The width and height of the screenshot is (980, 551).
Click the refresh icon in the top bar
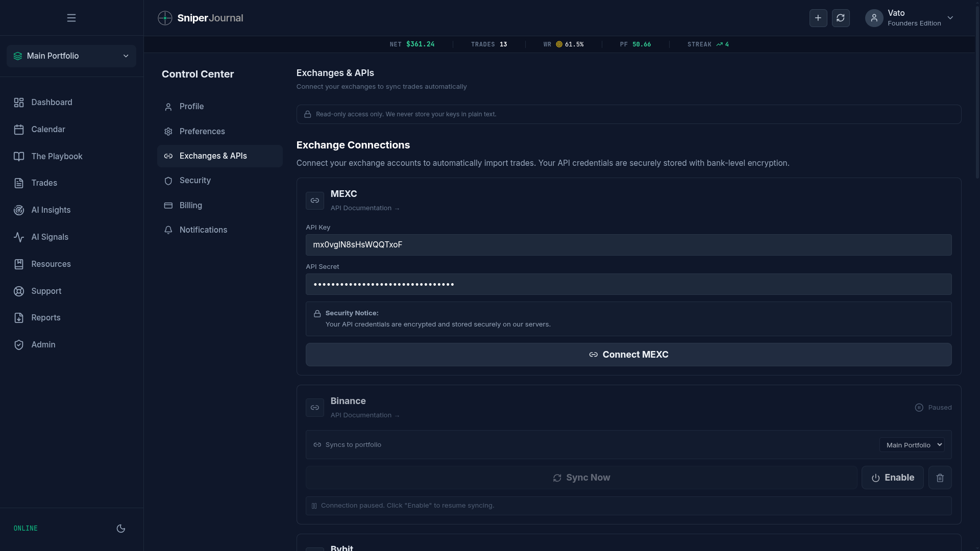841,18
